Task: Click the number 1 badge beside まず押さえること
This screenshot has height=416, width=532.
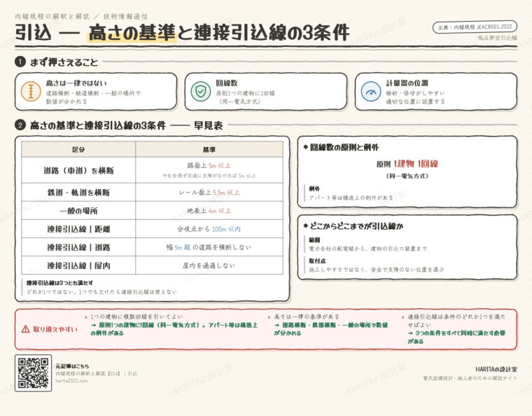Action: pos(20,62)
